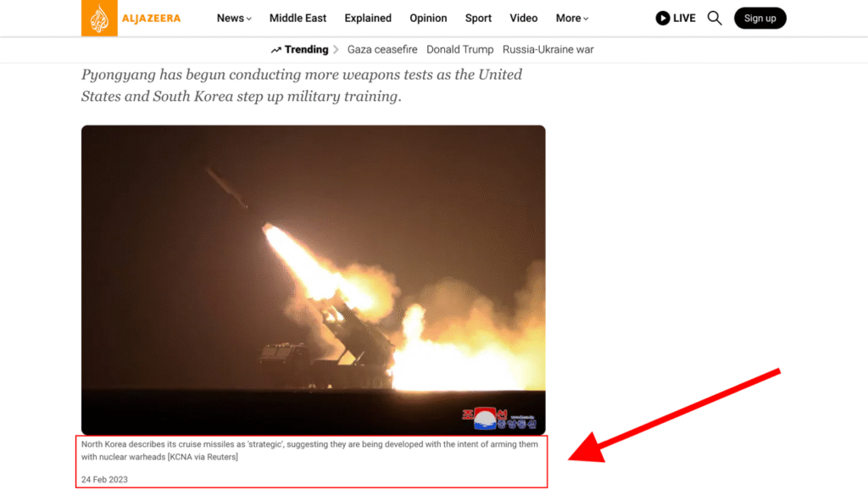Go to the Opinion section
This screenshot has width=868, height=490.
(x=428, y=19)
